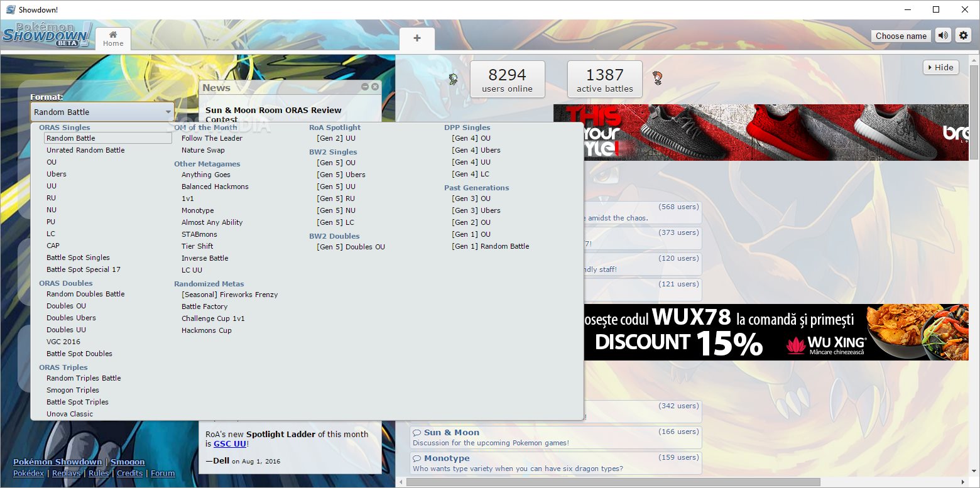Screen dimensions: 980x488
Task: Click the sneaker banner advertisement
Action: (761, 132)
